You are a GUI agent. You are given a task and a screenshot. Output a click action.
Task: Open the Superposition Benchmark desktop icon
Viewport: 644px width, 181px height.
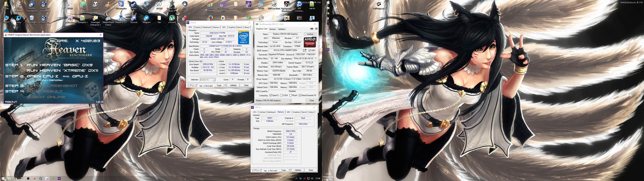[287, 7]
